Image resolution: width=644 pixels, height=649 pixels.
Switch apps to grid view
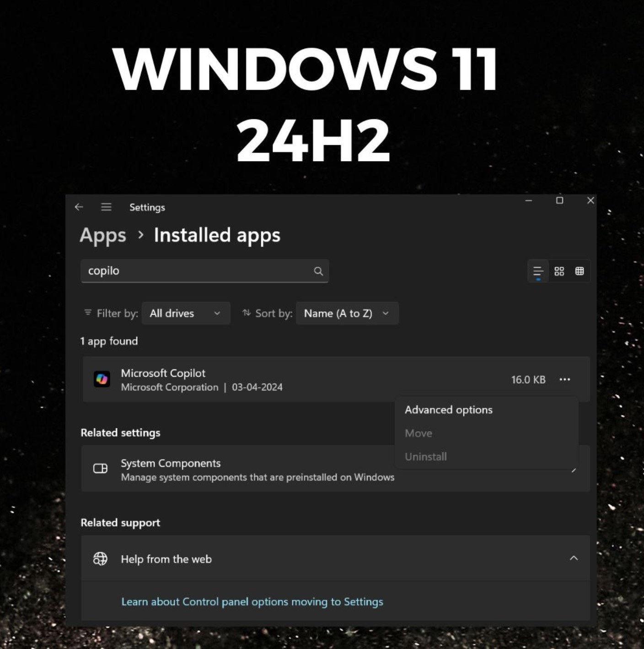580,271
